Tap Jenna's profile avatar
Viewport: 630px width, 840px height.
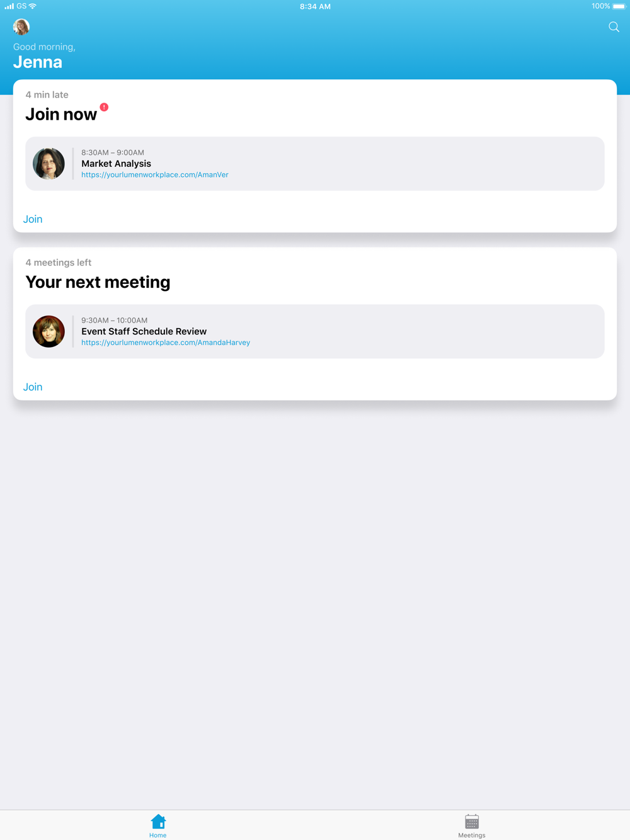(21, 26)
